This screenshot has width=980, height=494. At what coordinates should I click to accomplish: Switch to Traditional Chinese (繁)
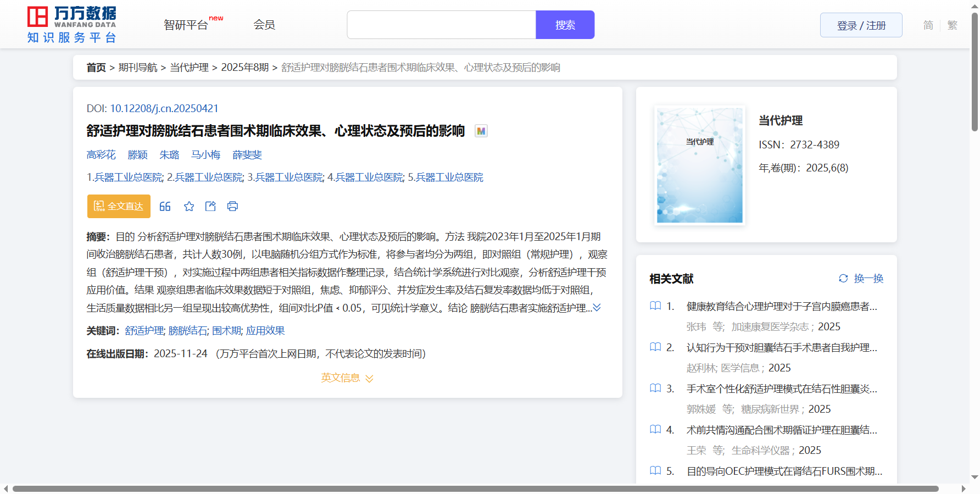[953, 25]
